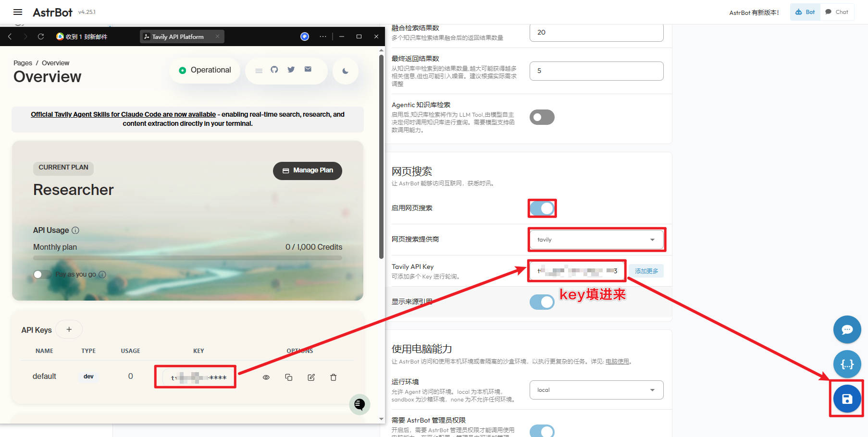Viewport: 868px width, 437px height.
Task: Open the browser three-dot menu in Tavily window
Action: coord(323,36)
